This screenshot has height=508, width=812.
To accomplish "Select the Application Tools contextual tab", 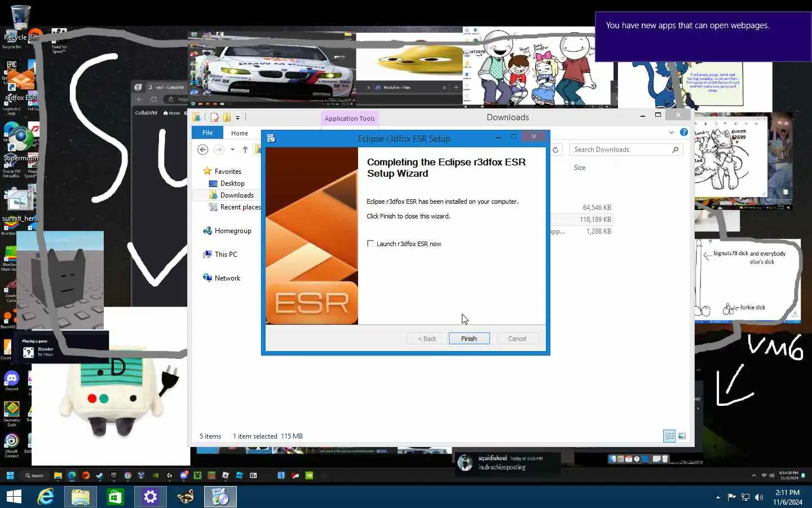I will pos(350,118).
